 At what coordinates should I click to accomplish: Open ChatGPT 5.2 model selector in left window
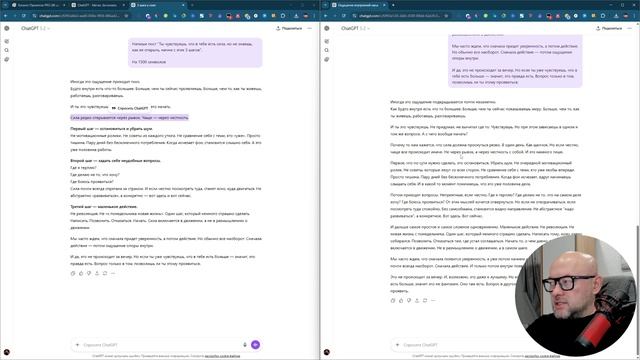[36, 28]
